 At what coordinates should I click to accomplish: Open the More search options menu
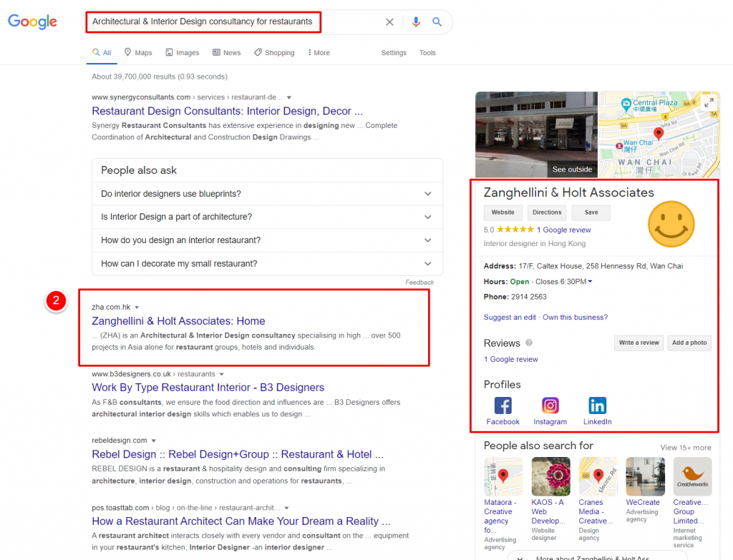(x=319, y=53)
